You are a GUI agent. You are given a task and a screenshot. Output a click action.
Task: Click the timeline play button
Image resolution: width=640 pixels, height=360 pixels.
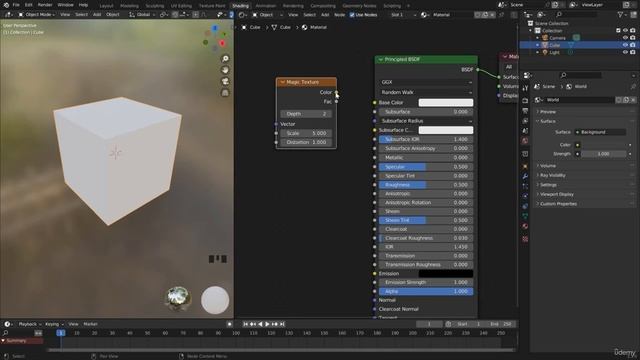coord(267,324)
